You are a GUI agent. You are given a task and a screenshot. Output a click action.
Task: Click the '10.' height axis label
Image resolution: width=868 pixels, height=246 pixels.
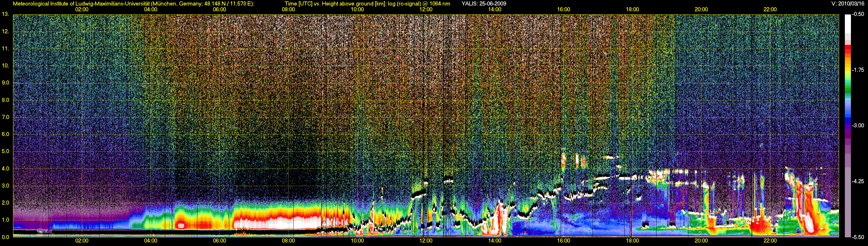[x=5, y=65]
